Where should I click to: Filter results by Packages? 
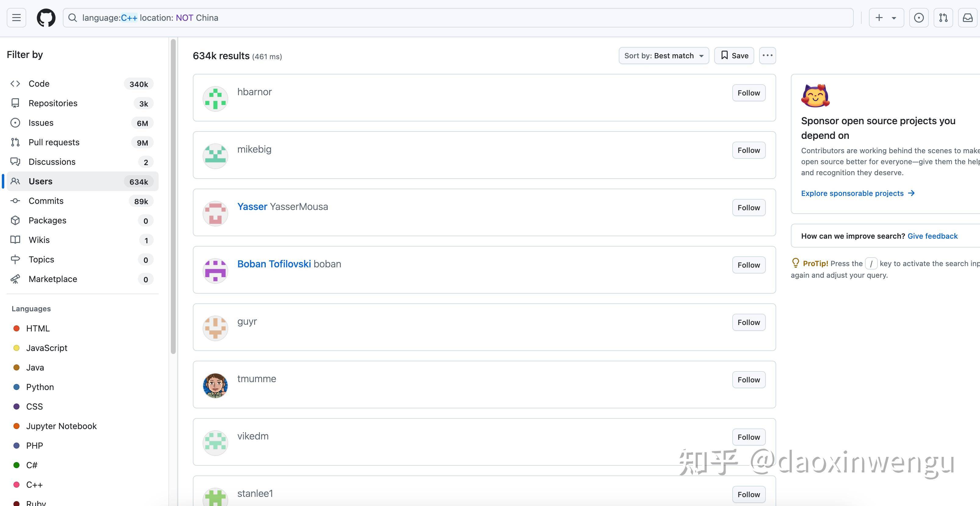coord(82,220)
